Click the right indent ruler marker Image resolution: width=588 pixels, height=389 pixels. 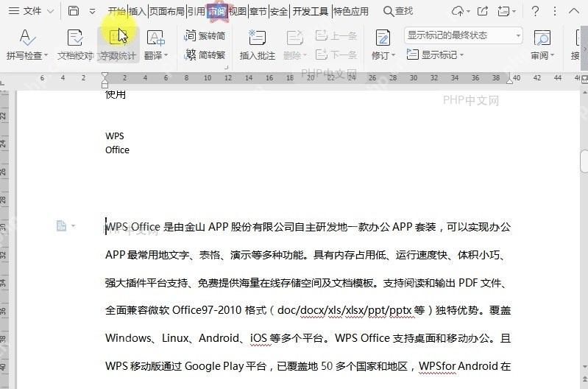tap(510, 80)
